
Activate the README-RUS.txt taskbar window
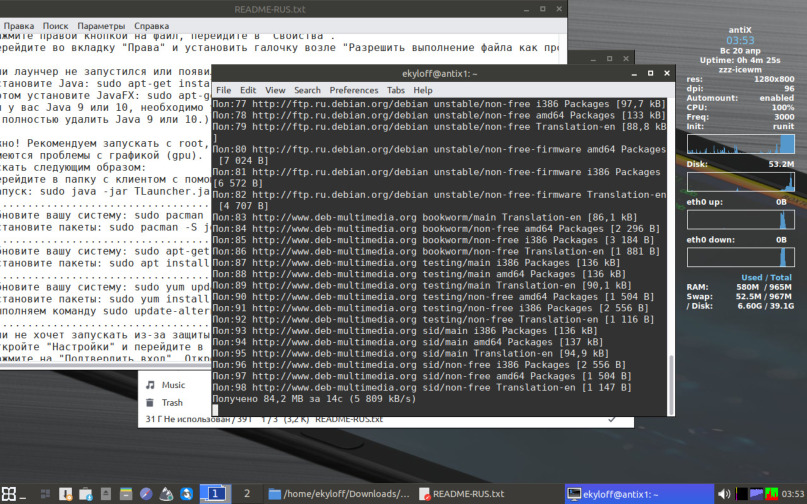(x=489, y=494)
